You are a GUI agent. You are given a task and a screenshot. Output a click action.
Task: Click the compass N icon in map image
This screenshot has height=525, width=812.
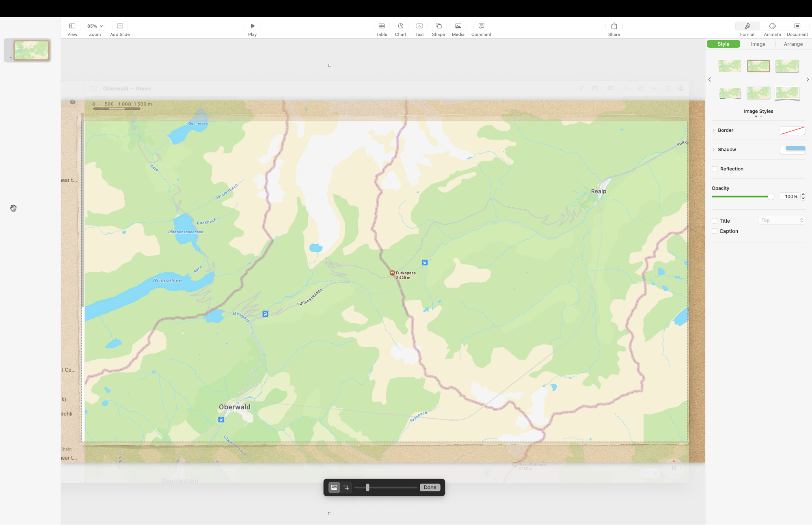tap(674, 468)
